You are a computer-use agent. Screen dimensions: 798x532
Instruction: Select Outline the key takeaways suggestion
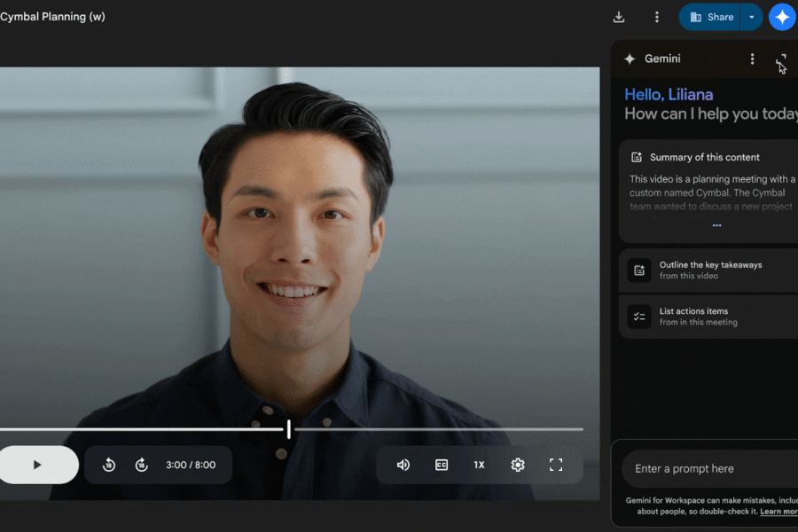click(709, 270)
